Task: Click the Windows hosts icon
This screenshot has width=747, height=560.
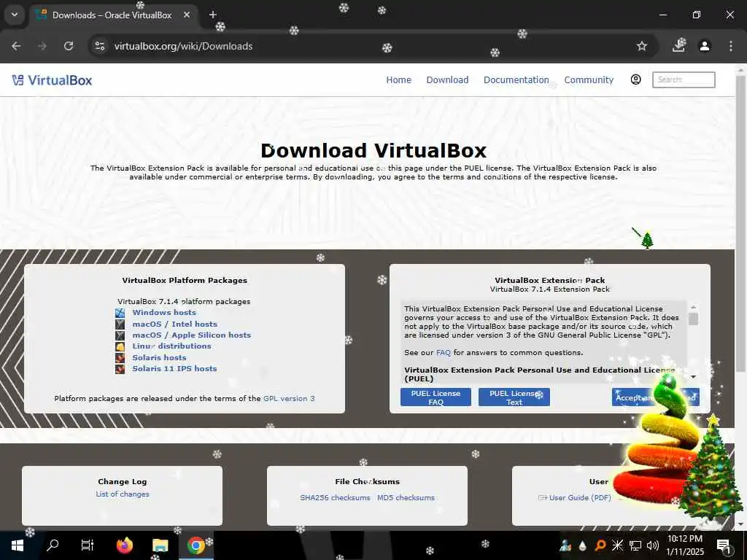Action: point(120,313)
